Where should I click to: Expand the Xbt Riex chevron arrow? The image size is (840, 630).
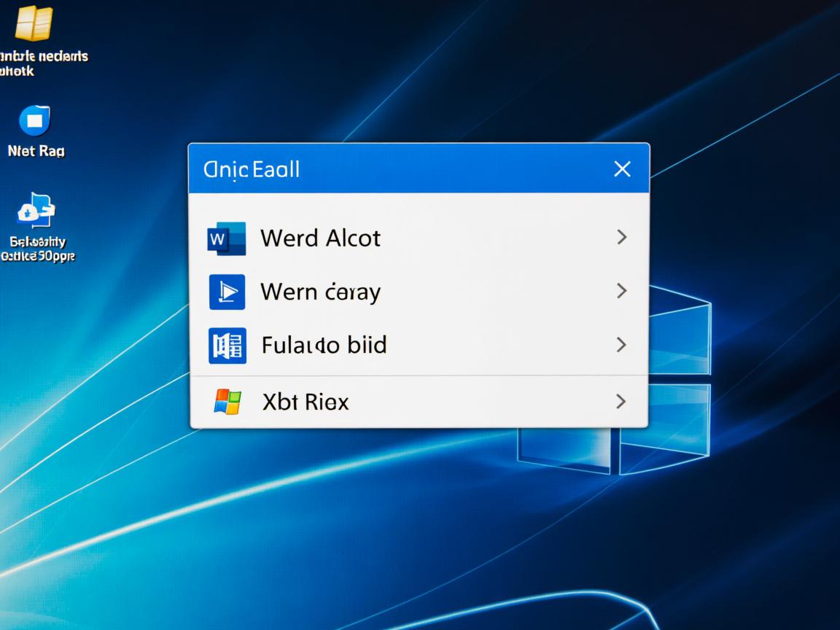coord(621,401)
